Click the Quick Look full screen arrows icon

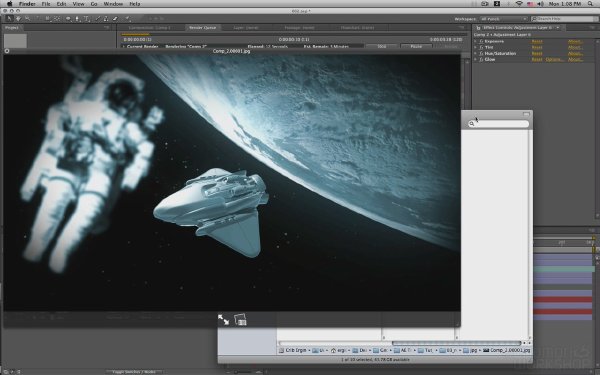point(223,320)
